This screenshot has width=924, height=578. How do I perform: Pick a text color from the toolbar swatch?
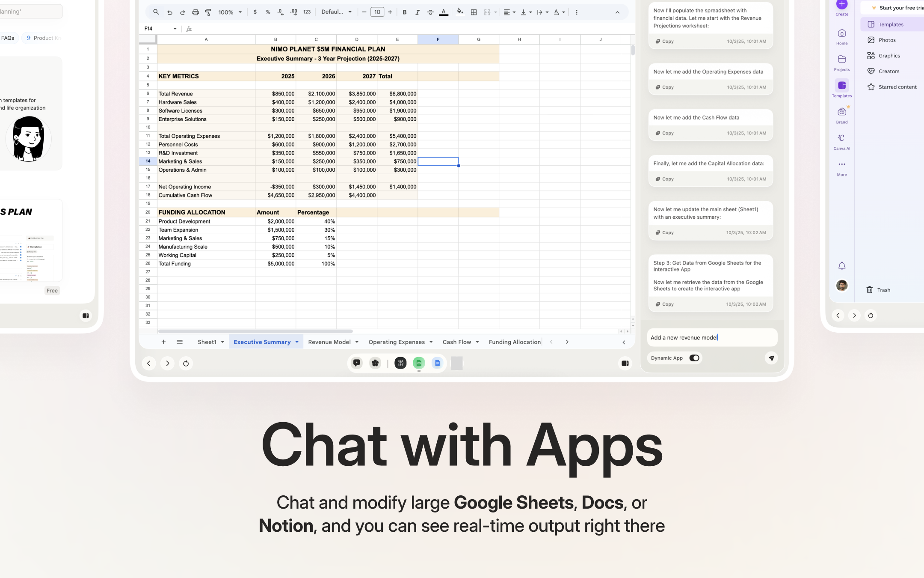point(444,12)
